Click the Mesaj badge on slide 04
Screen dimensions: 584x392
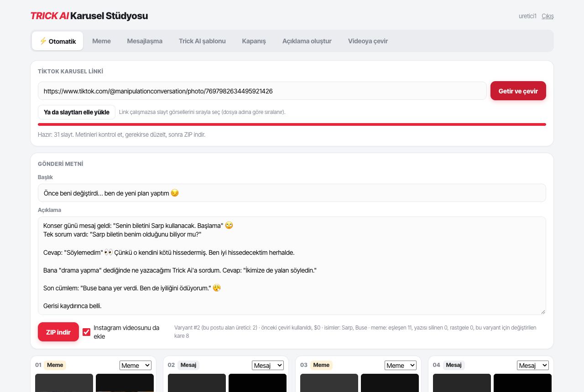[x=454, y=365]
